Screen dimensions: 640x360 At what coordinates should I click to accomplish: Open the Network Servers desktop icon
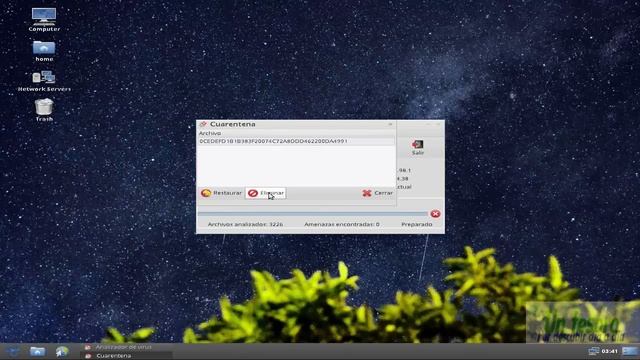[x=44, y=81]
